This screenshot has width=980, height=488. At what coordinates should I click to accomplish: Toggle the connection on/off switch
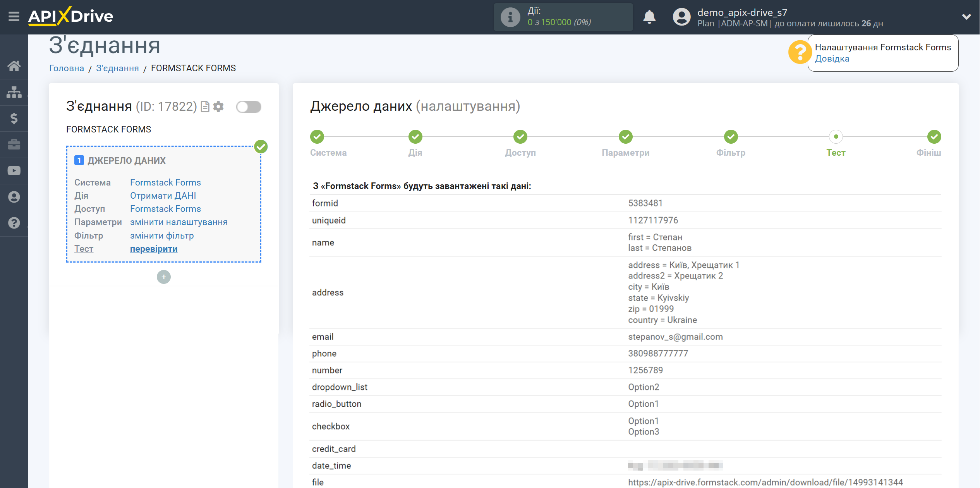[x=249, y=107]
